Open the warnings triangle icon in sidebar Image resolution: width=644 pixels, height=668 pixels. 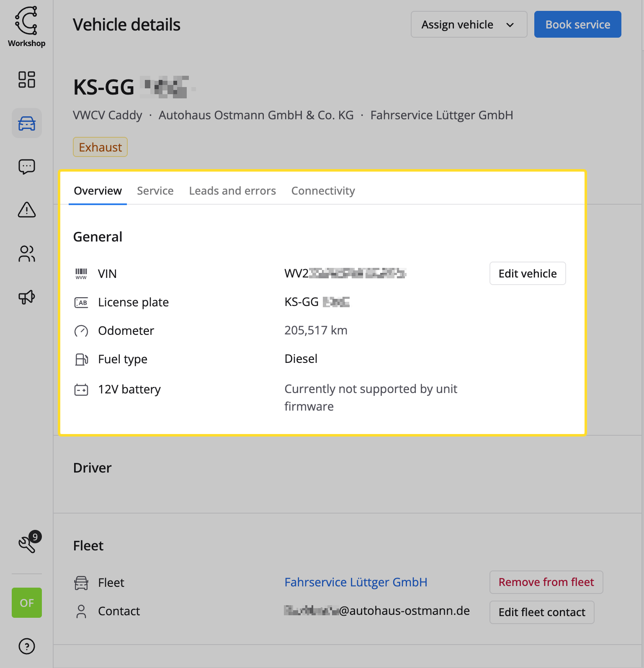pyautogui.click(x=26, y=210)
